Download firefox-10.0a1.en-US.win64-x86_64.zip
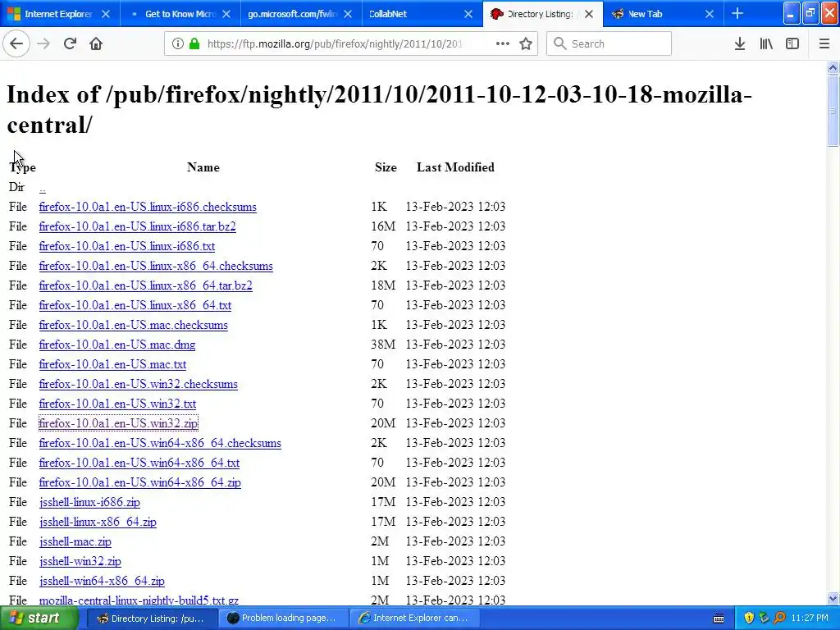The image size is (840, 630). 139,482
